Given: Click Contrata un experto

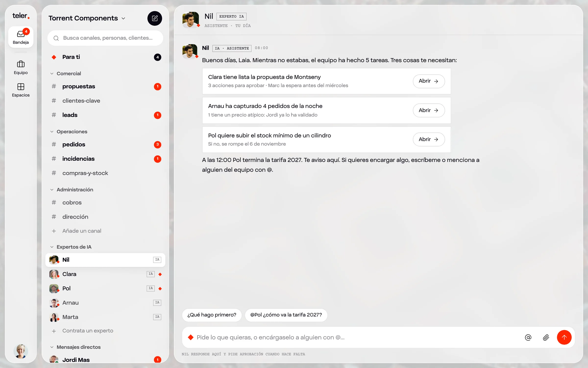Looking at the screenshot, I should click(88, 331).
